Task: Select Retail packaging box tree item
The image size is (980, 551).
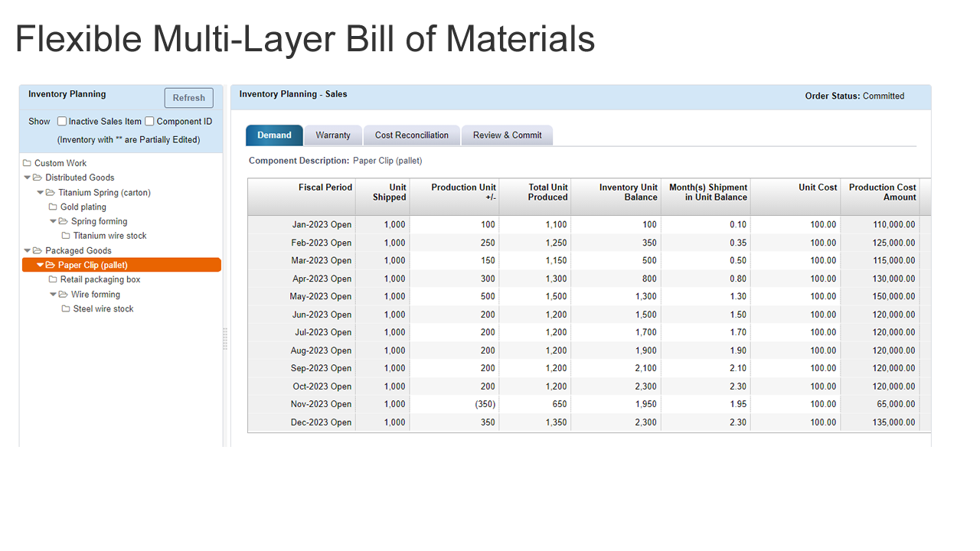Action: (x=100, y=279)
